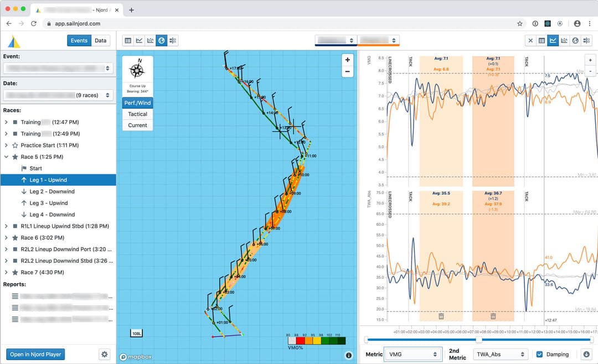
Task: Zoom in on the map
Action: (x=347, y=60)
